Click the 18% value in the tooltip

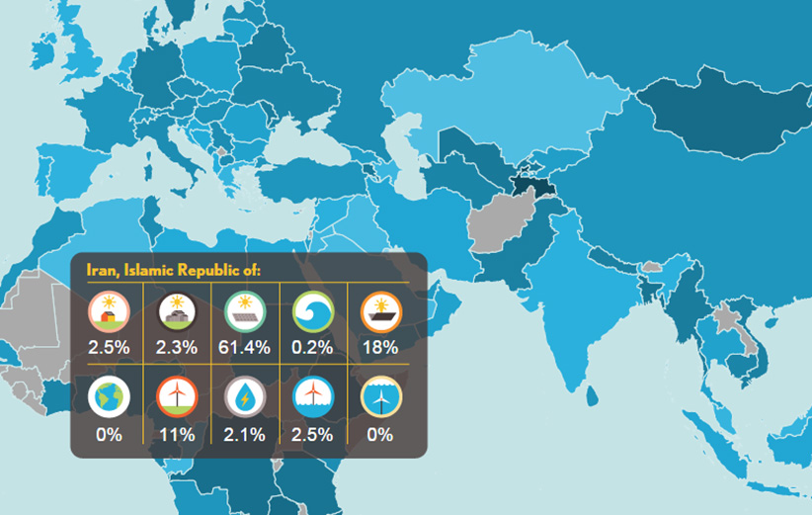[380, 348]
